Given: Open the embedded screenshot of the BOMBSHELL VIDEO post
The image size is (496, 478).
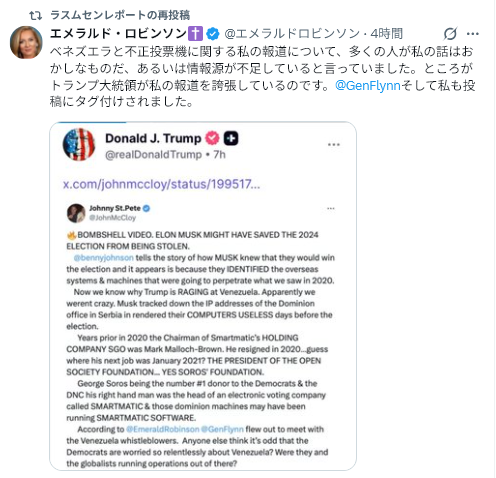Looking at the screenshot, I should 201,334.
